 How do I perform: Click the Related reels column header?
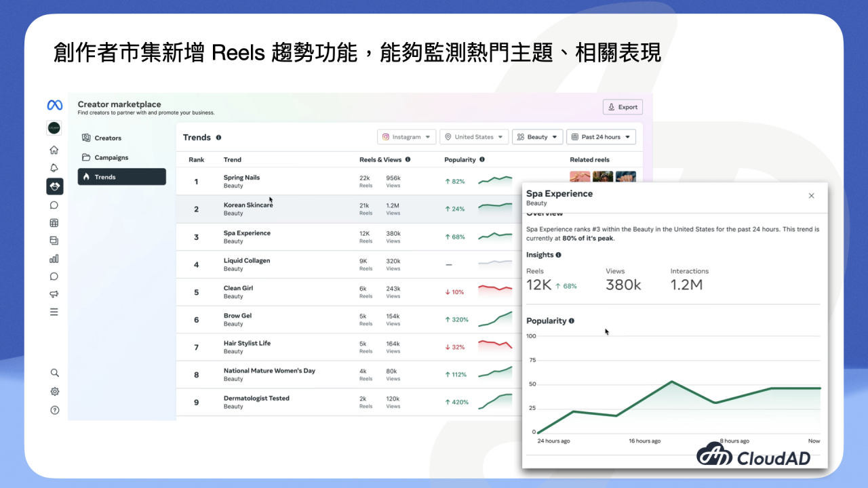pos(589,160)
